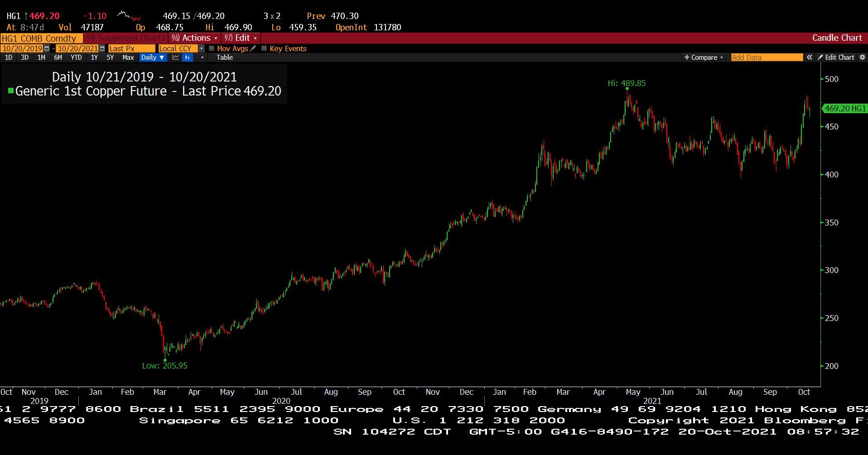Click the Vol value 47187
Image resolution: width=868 pixels, height=455 pixels.
(92, 28)
